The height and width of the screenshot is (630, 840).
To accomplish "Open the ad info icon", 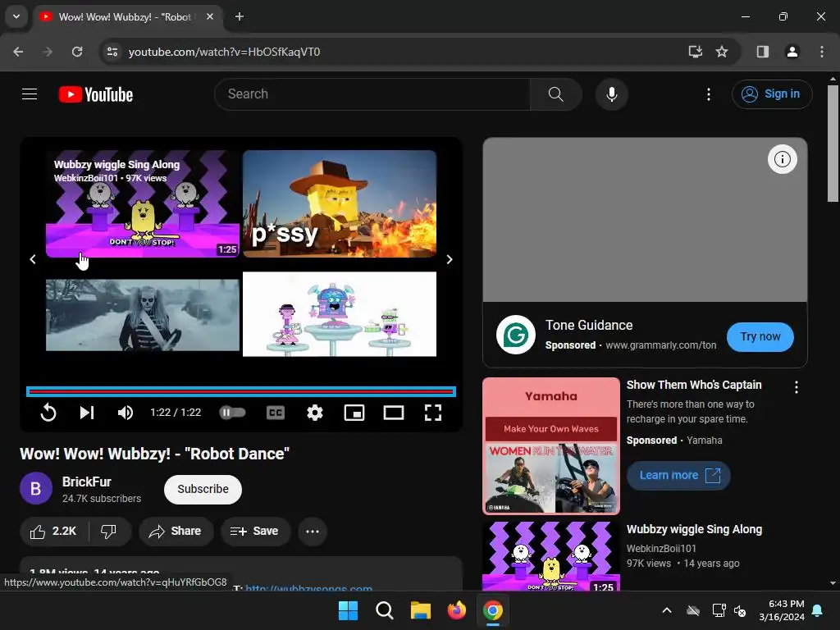I will tap(782, 159).
